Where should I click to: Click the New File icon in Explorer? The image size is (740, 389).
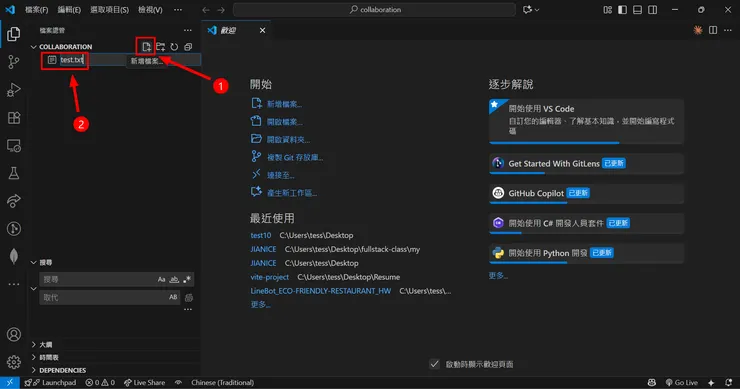146,47
